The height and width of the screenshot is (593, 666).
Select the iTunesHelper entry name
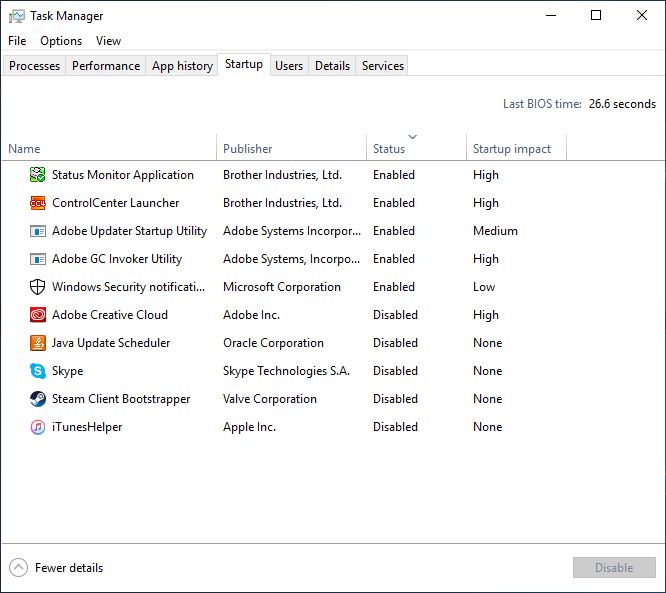coord(87,427)
